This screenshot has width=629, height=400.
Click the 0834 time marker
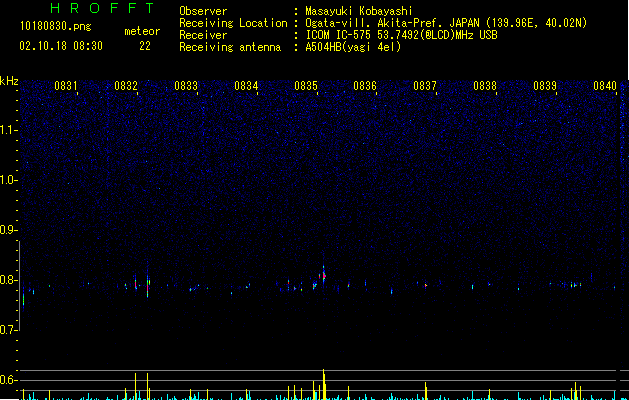pyautogui.click(x=246, y=86)
